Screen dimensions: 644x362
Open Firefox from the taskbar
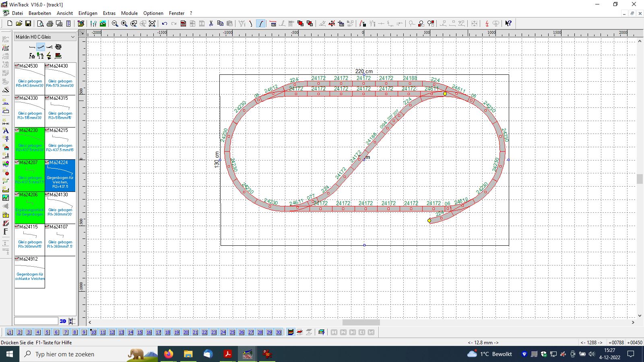point(168,354)
